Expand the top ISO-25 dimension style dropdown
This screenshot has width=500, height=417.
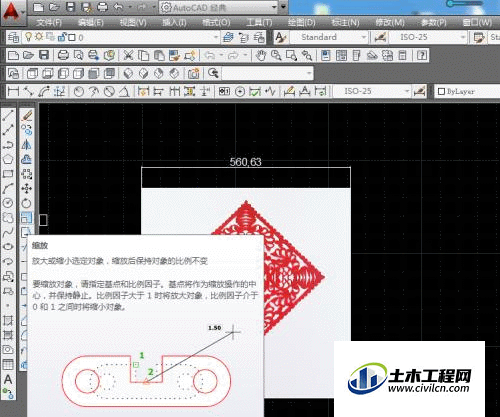pyautogui.click(x=463, y=37)
